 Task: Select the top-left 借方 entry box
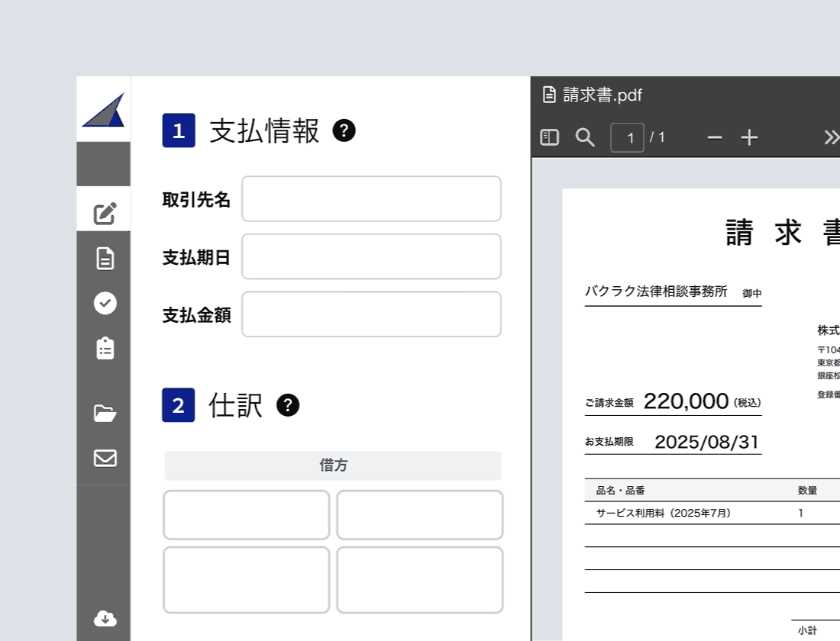246,515
